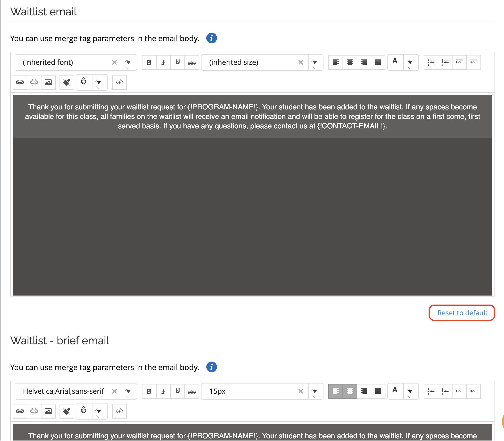
Task: Toggle underline in brief email toolbar
Action: [x=177, y=391]
